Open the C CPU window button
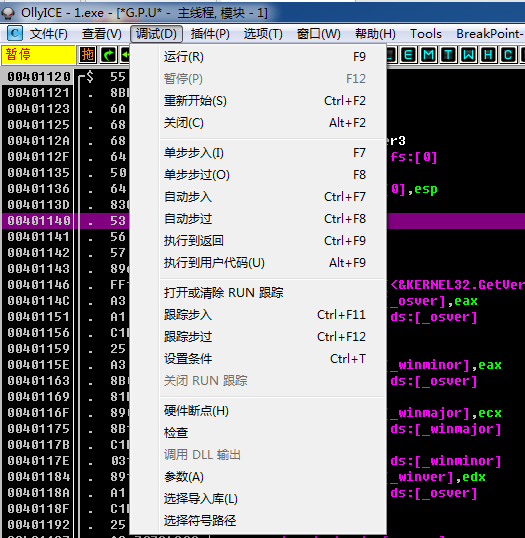This screenshot has height=538, width=525. (x=508, y=55)
